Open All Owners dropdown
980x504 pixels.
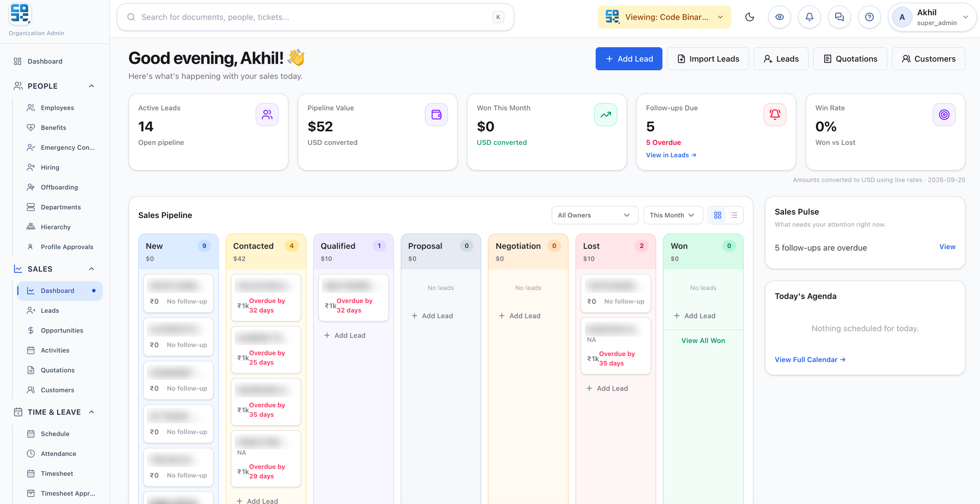(x=594, y=215)
